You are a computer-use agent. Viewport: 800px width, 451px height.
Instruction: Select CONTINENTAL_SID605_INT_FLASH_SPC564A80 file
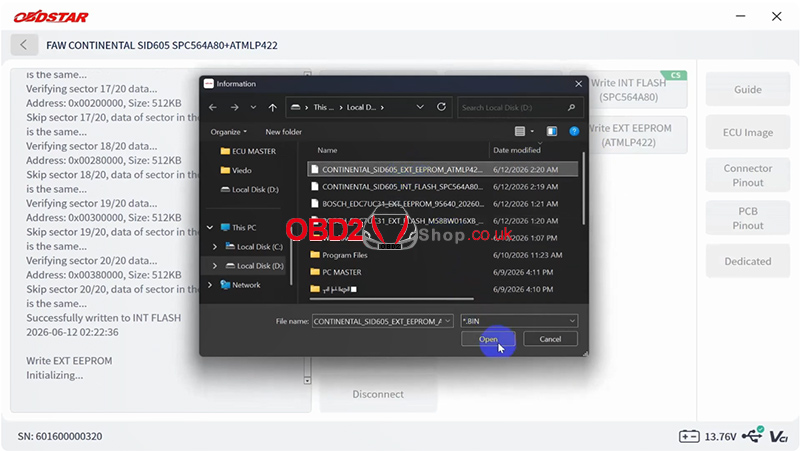(x=443, y=187)
